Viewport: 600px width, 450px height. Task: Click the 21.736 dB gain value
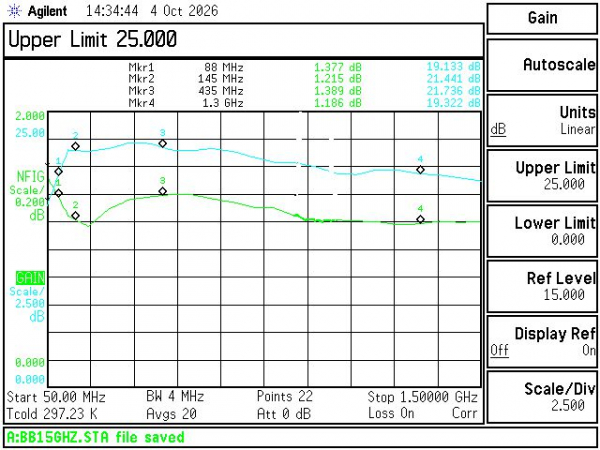[453, 91]
